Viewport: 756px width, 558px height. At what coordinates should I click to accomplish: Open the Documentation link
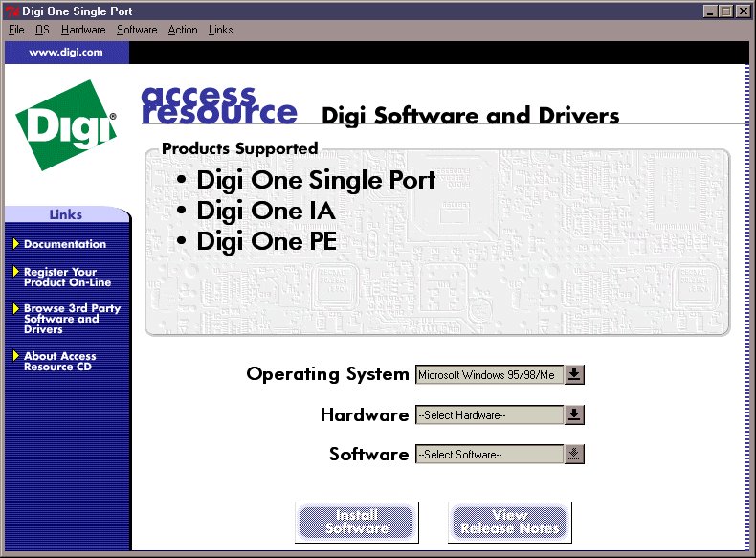pos(65,244)
